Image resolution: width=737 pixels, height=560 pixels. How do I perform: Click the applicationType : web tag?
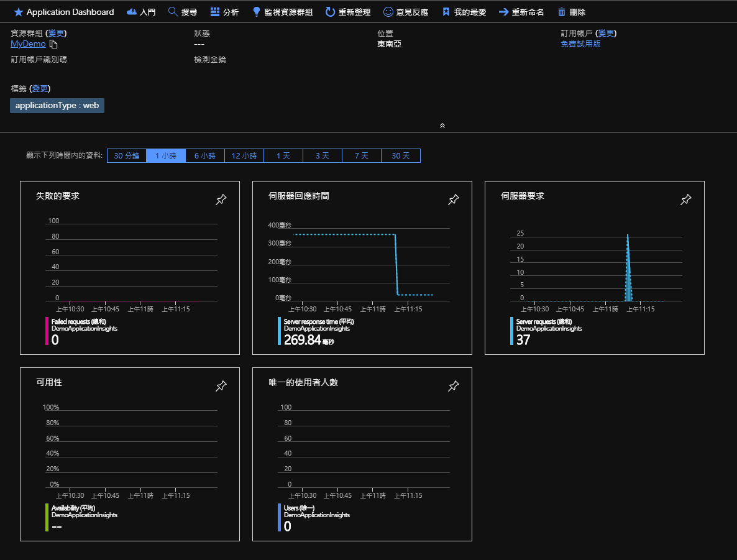point(57,106)
